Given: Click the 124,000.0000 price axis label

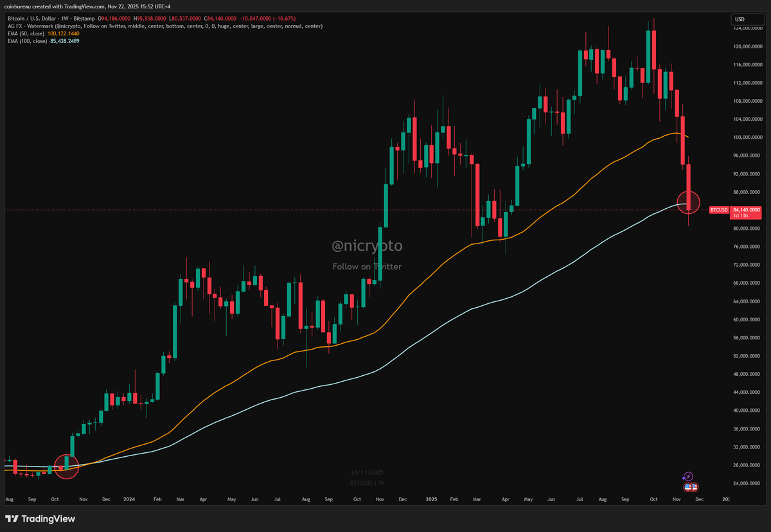Looking at the screenshot, I should coord(747,28).
